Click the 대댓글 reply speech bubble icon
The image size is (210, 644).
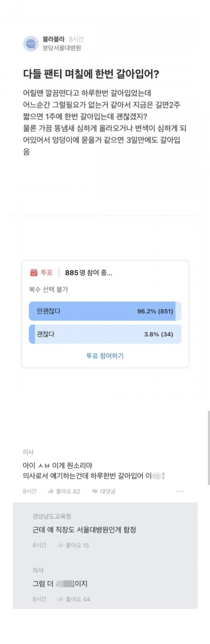point(95,491)
